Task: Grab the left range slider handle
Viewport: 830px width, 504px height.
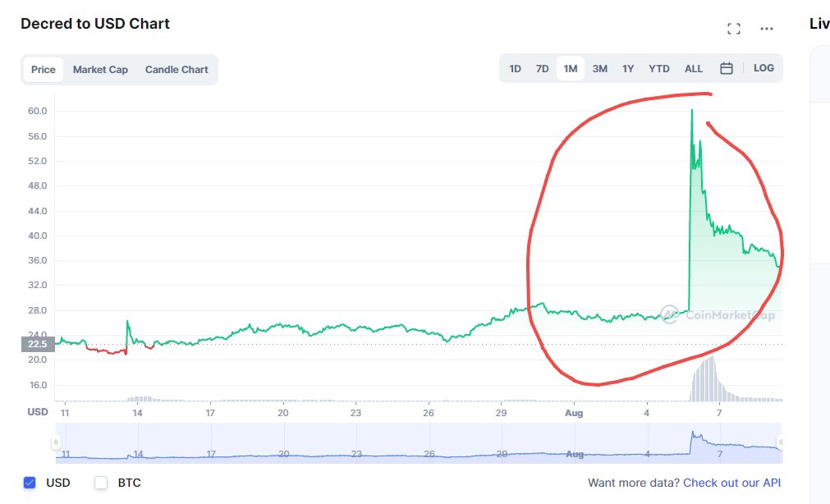Action: click(56, 442)
